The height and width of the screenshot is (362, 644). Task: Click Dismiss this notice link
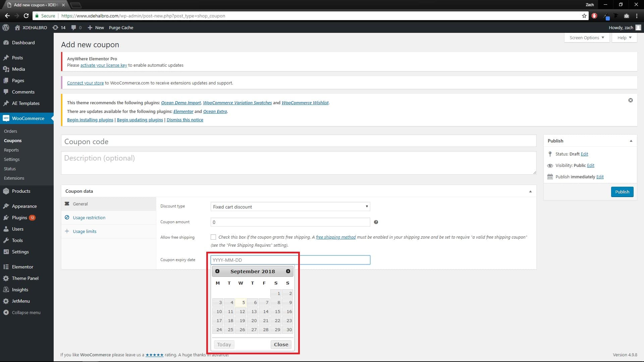pos(185,120)
